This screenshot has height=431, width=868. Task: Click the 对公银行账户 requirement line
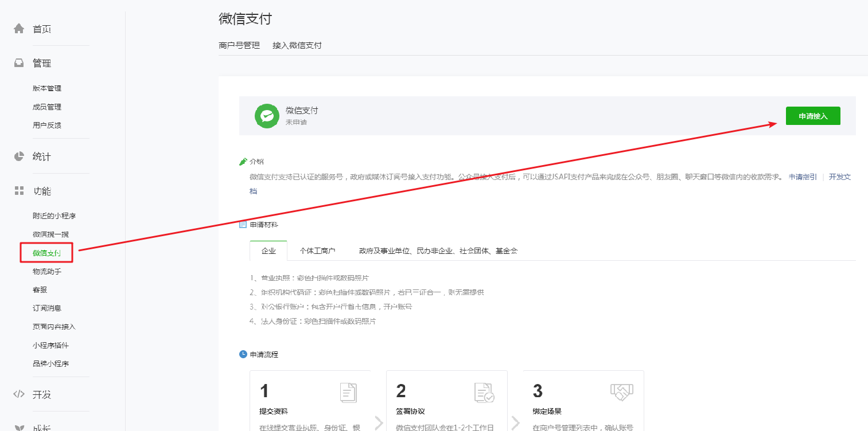click(x=331, y=307)
